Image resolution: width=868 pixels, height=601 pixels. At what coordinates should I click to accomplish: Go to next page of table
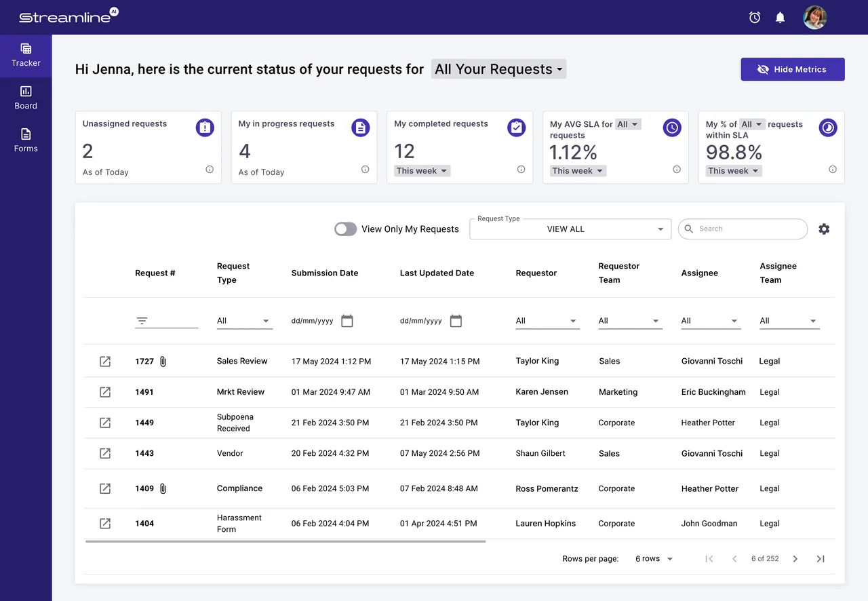click(x=795, y=559)
